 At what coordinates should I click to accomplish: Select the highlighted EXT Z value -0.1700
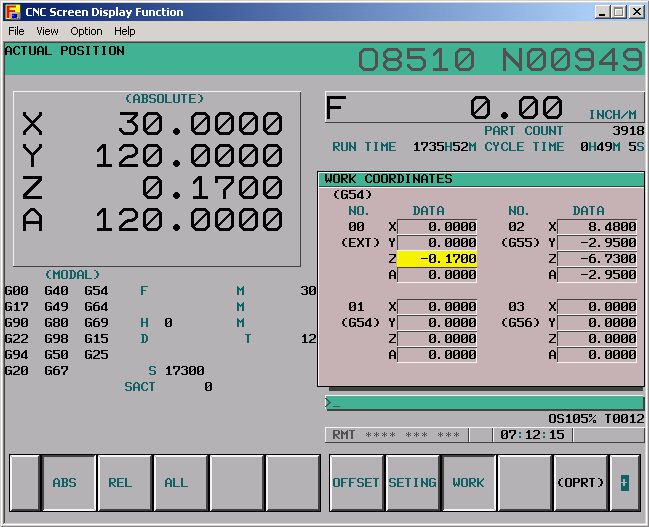[x=437, y=259]
